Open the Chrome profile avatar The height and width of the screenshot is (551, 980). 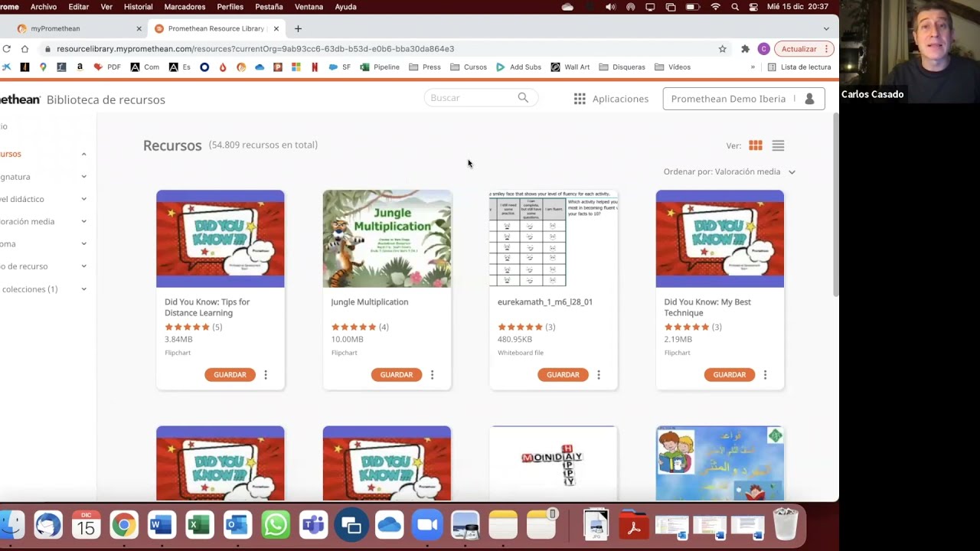(x=763, y=49)
